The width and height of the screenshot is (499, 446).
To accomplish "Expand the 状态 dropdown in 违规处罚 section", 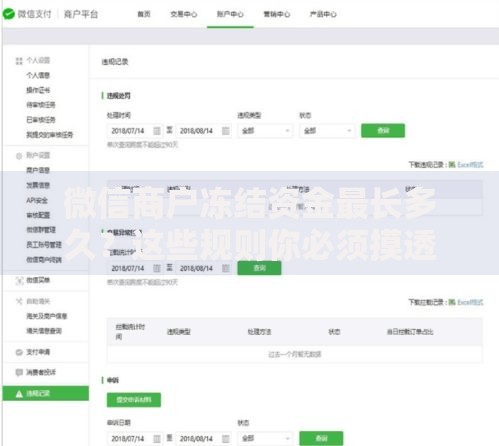I will coord(327,131).
